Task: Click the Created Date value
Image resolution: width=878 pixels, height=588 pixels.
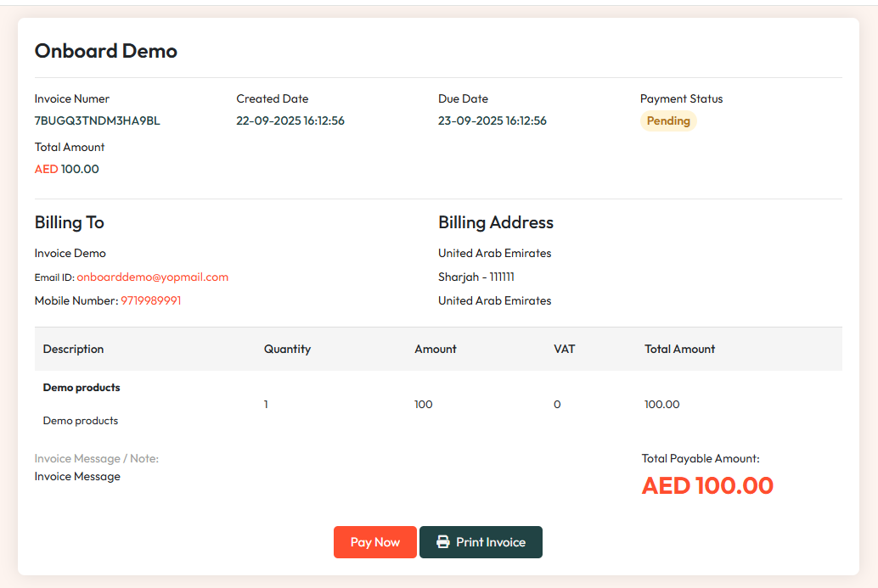Action: (290, 120)
